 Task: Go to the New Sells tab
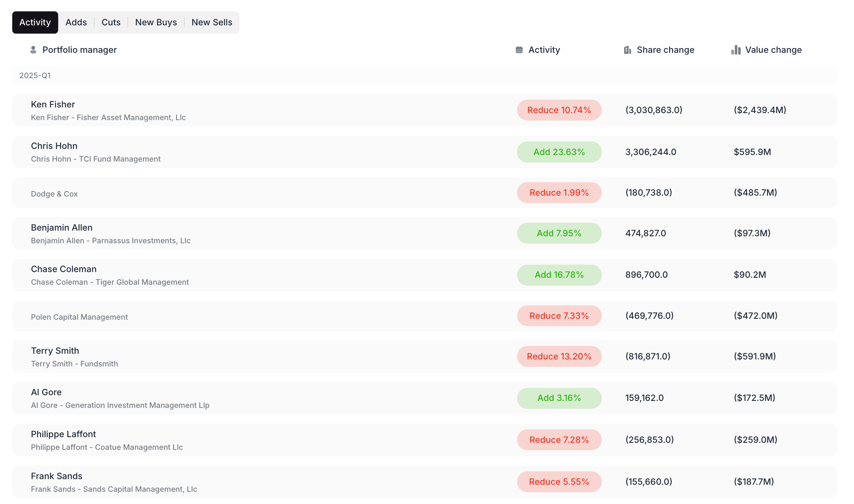coord(212,22)
